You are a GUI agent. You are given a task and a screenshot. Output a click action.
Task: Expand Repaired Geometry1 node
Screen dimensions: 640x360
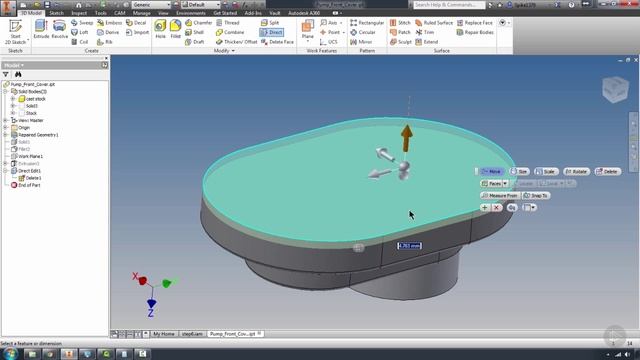[x=6, y=135]
